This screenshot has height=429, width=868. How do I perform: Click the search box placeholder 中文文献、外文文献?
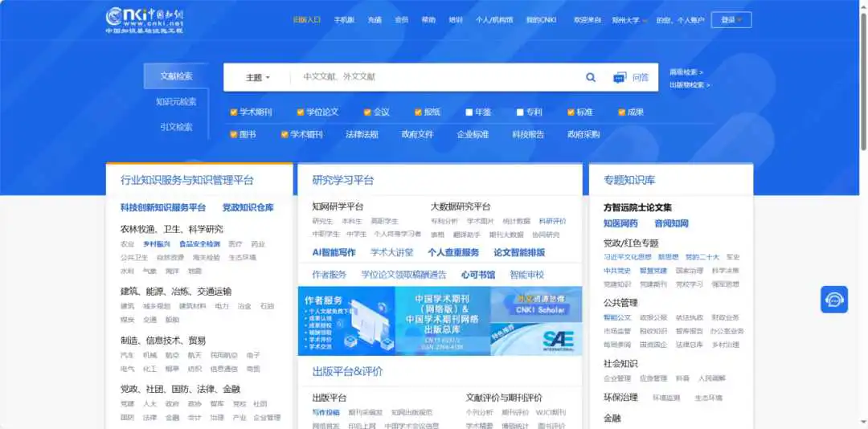pyautogui.click(x=339, y=77)
